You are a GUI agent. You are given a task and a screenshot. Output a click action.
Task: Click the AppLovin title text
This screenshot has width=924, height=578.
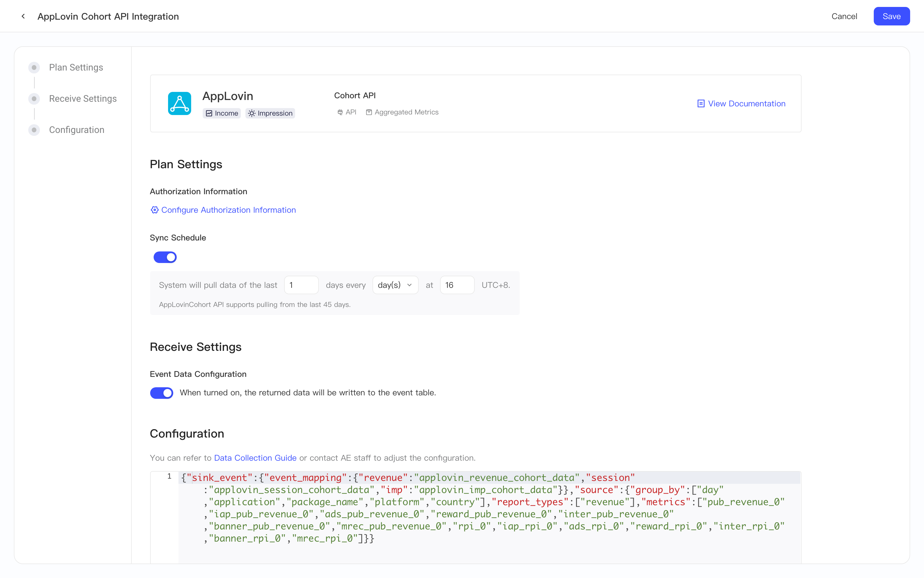(x=228, y=96)
